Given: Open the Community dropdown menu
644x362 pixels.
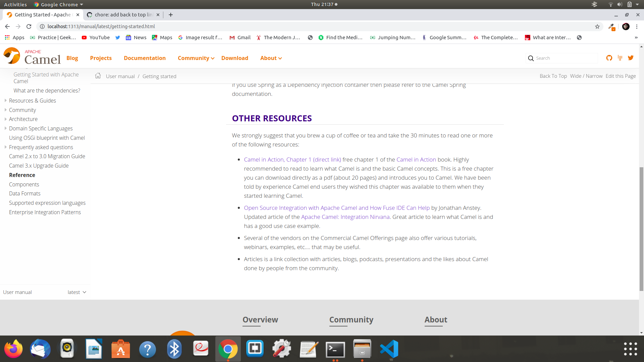Looking at the screenshot, I should coord(196,58).
